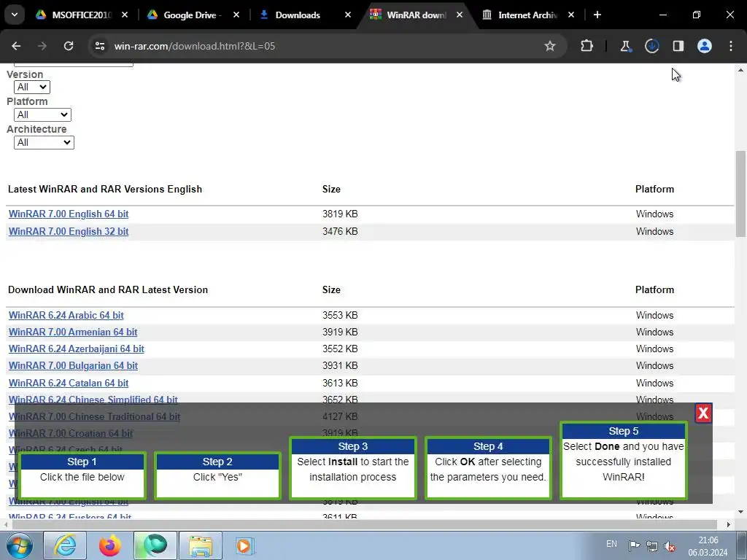Screen dimensions: 747x560
Task: Open the Architecture dropdown
Action: (44, 142)
